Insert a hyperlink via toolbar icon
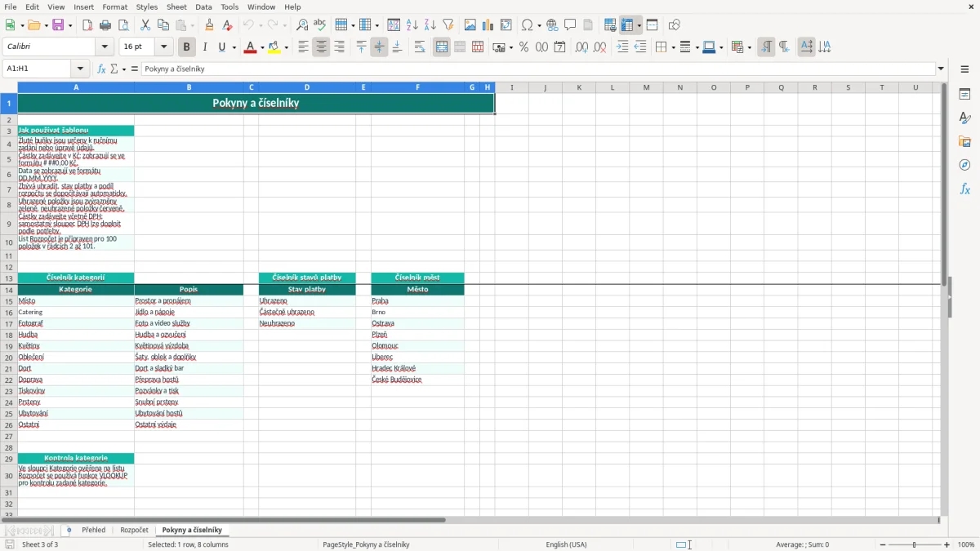This screenshot has height=551, width=980. (x=552, y=25)
